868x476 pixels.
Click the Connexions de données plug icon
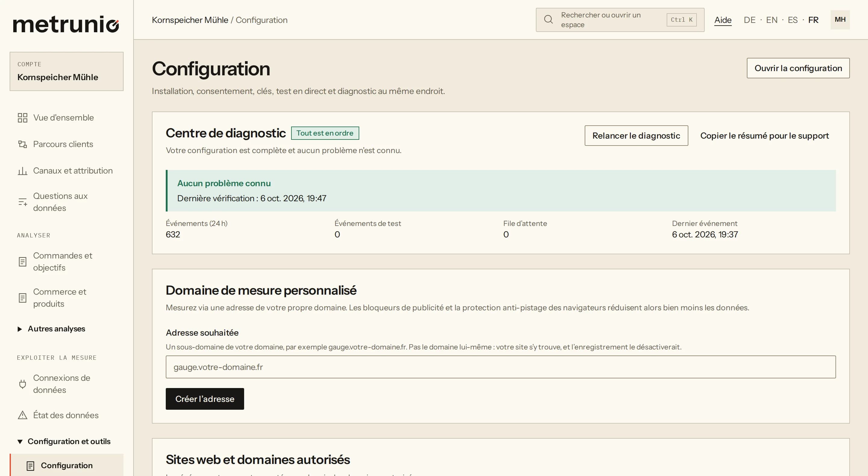(23, 384)
